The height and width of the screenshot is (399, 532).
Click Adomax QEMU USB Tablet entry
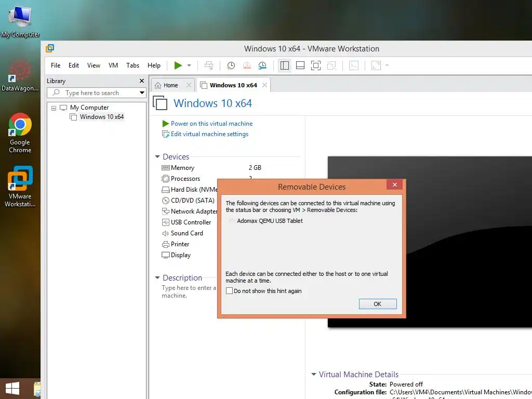point(270,221)
